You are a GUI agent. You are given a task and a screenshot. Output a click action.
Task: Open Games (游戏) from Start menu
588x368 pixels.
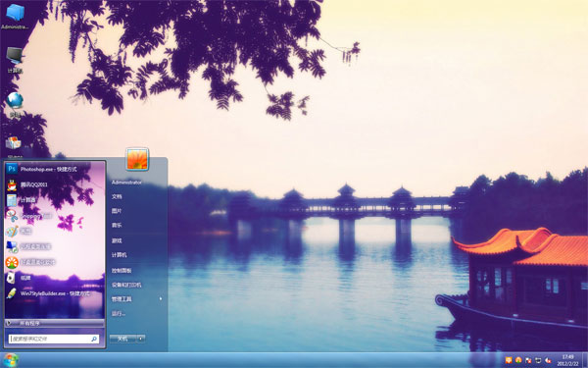click(x=136, y=240)
